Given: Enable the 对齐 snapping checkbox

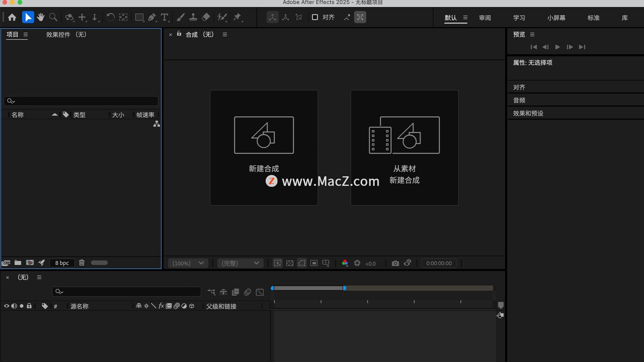Looking at the screenshot, I should click(x=315, y=17).
